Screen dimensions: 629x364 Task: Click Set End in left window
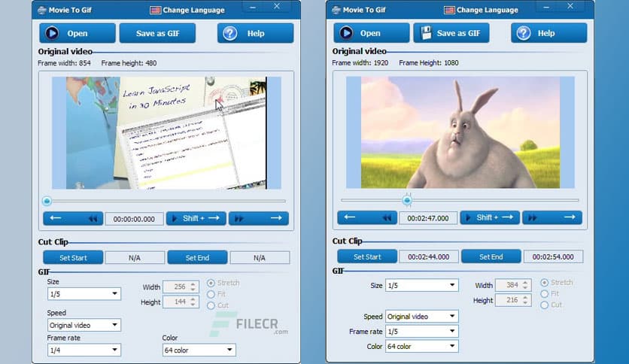197,258
